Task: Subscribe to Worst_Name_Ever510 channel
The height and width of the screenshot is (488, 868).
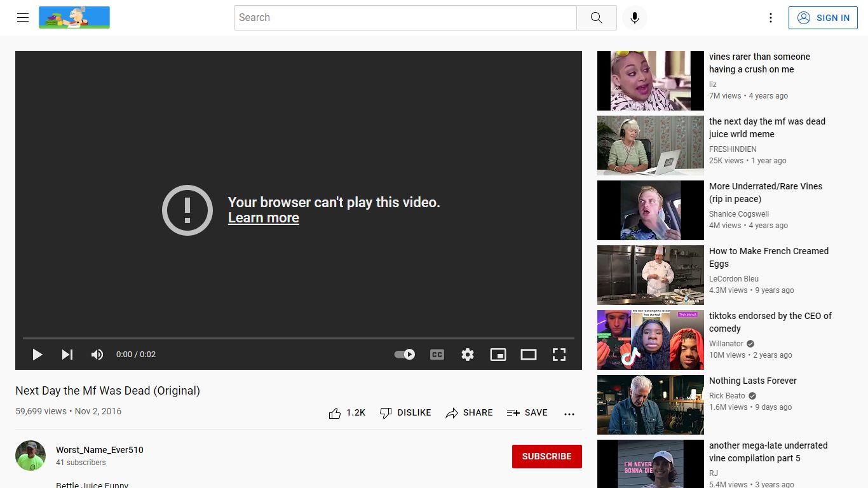Action: click(547, 456)
